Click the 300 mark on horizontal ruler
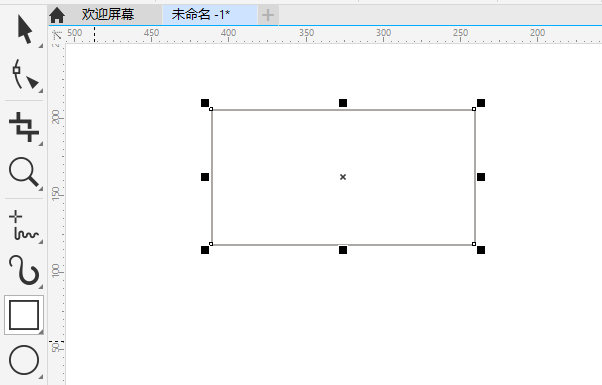 (x=383, y=33)
